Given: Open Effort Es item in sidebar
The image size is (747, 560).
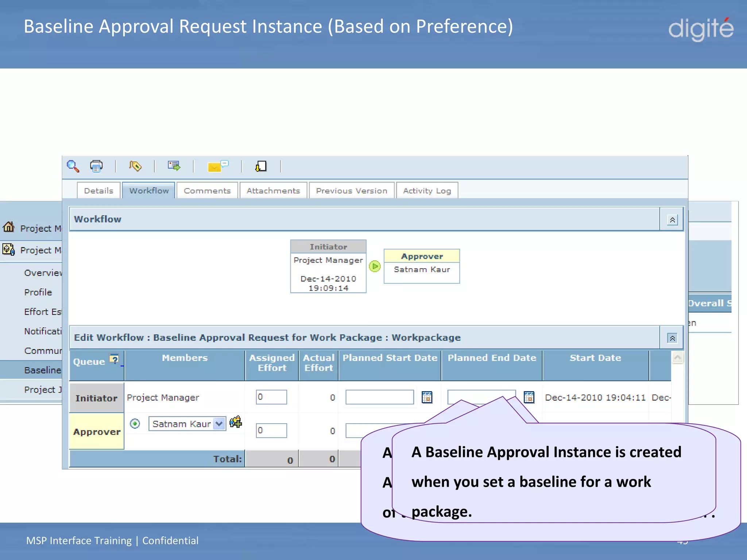Looking at the screenshot, I should tap(43, 312).
